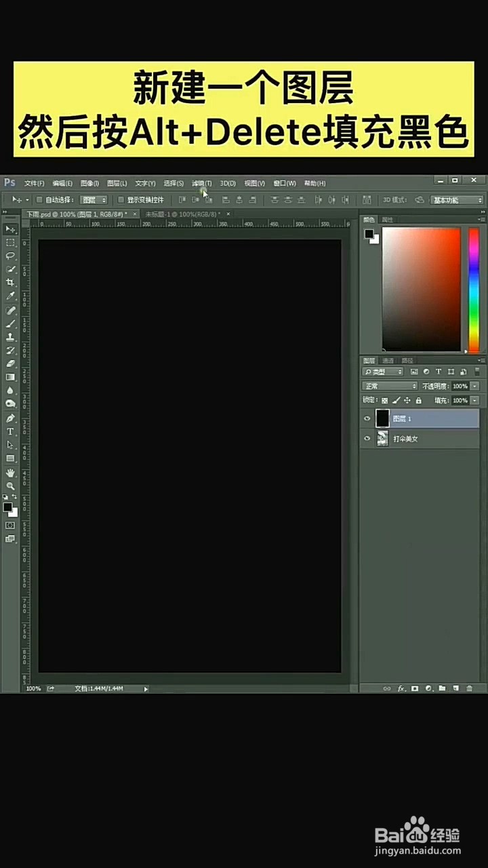Select the Gradient tool
Screen dimensions: 488x868
10,377
